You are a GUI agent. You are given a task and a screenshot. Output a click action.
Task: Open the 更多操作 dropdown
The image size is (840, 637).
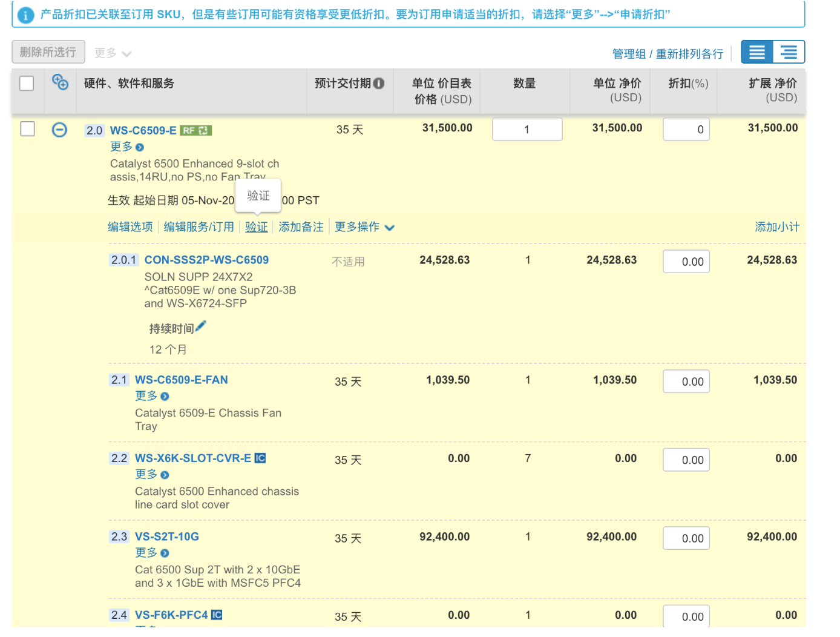pos(364,227)
